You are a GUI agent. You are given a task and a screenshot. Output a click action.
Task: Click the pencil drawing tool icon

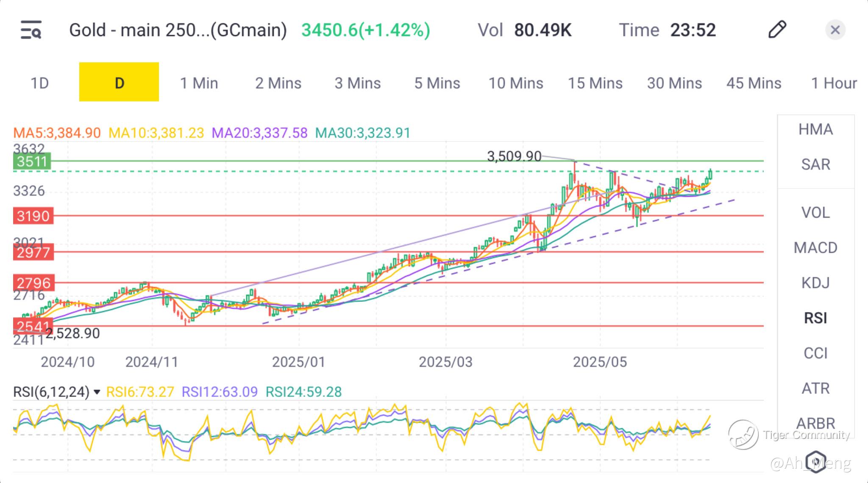777,30
